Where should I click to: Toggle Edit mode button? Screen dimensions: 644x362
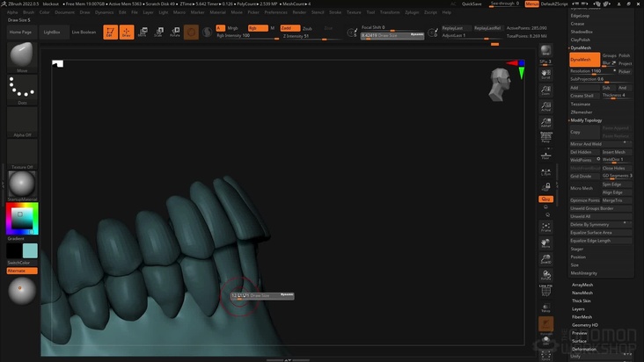coord(110,32)
